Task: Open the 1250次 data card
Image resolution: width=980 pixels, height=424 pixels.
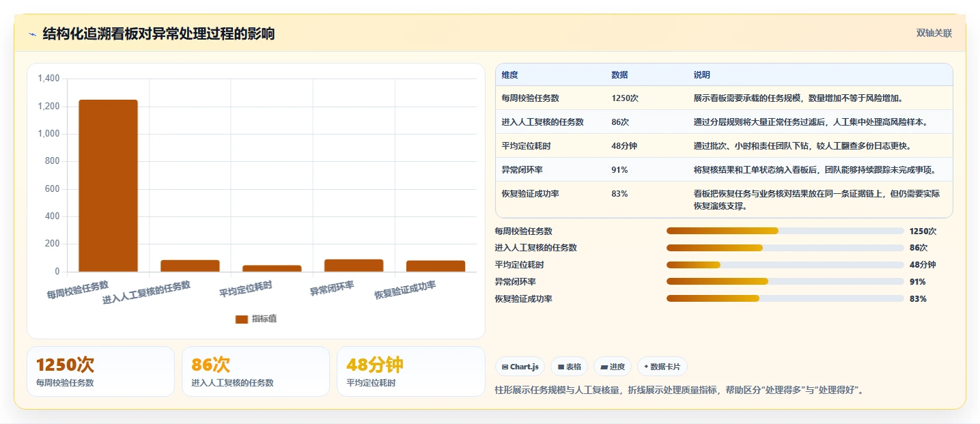Action: tap(100, 371)
